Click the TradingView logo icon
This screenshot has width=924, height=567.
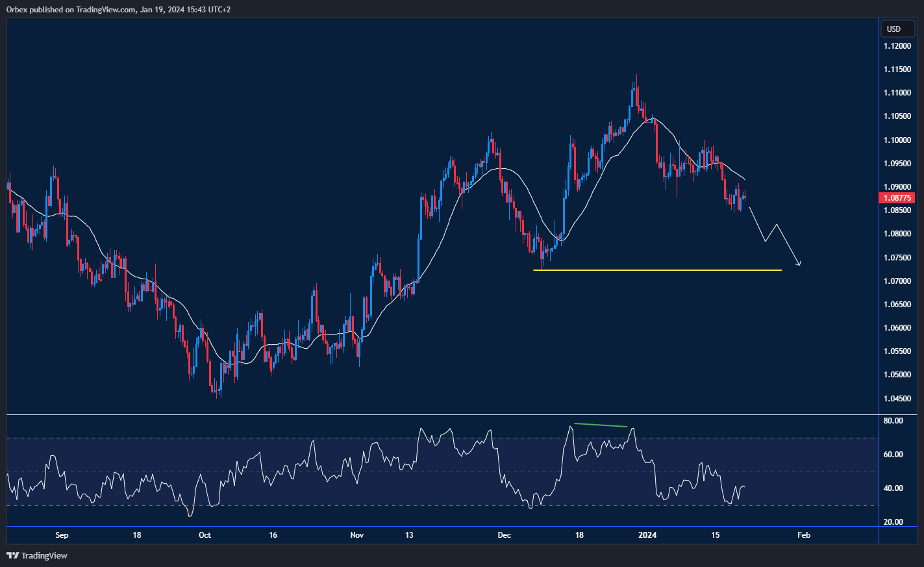12,555
